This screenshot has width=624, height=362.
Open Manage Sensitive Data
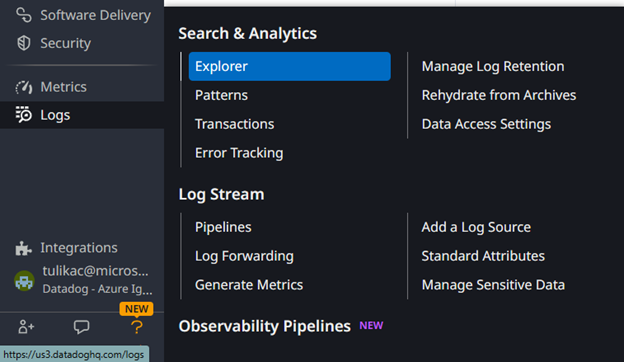pyautogui.click(x=493, y=285)
